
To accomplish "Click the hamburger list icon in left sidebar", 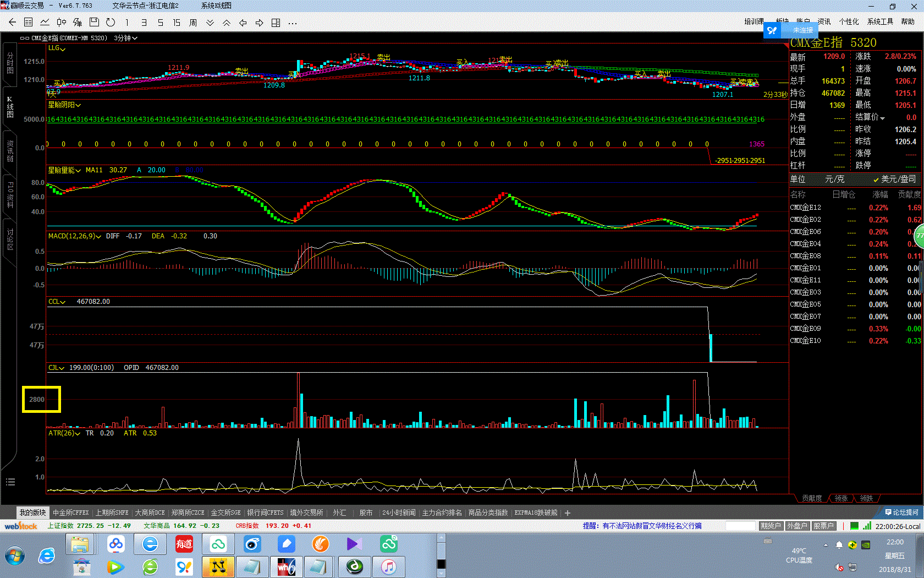I will [10, 482].
